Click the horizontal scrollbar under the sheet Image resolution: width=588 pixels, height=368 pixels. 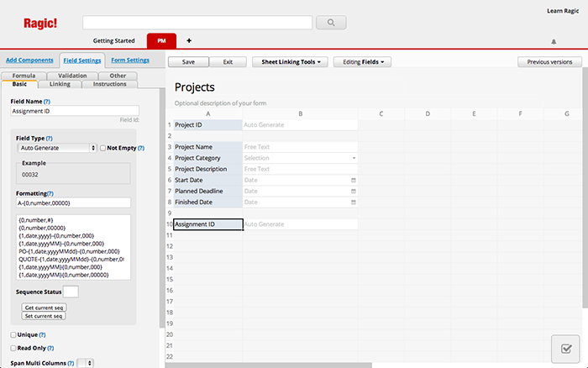click(269, 365)
